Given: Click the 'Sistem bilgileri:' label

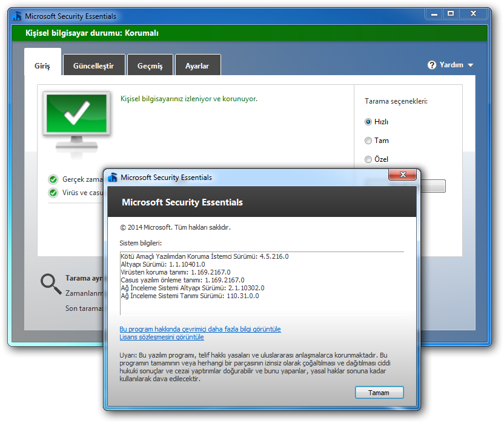Looking at the screenshot, I should point(141,243).
